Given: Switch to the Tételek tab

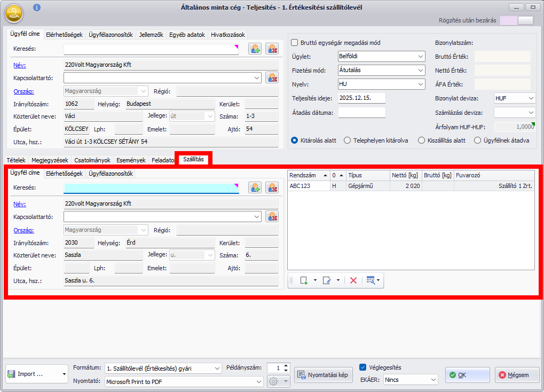Looking at the screenshot, I should point(15,160).
